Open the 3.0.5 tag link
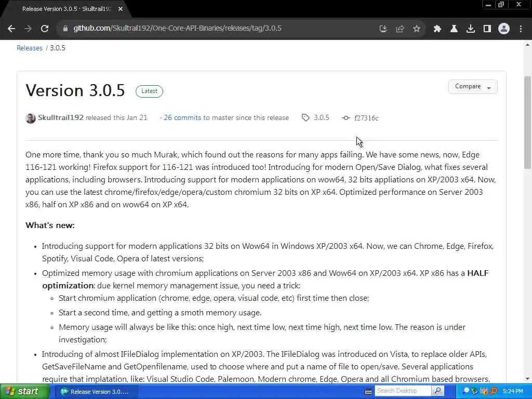The height and width of the screenshot is (399, 532). pos(321,118)
